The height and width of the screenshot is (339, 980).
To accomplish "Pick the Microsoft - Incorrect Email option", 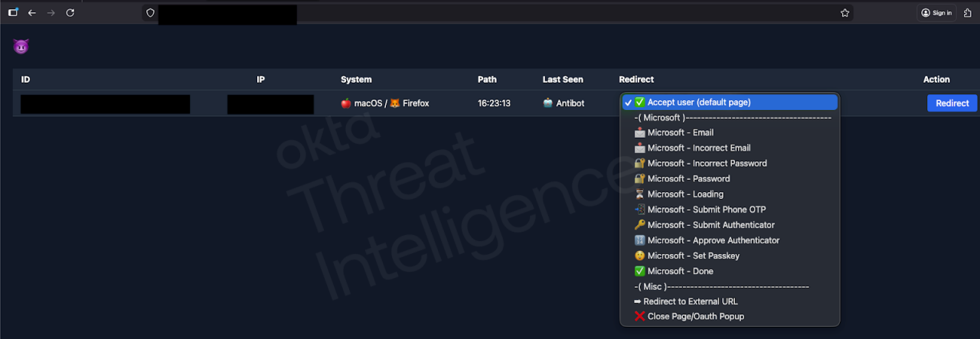I will coord(698,148).
